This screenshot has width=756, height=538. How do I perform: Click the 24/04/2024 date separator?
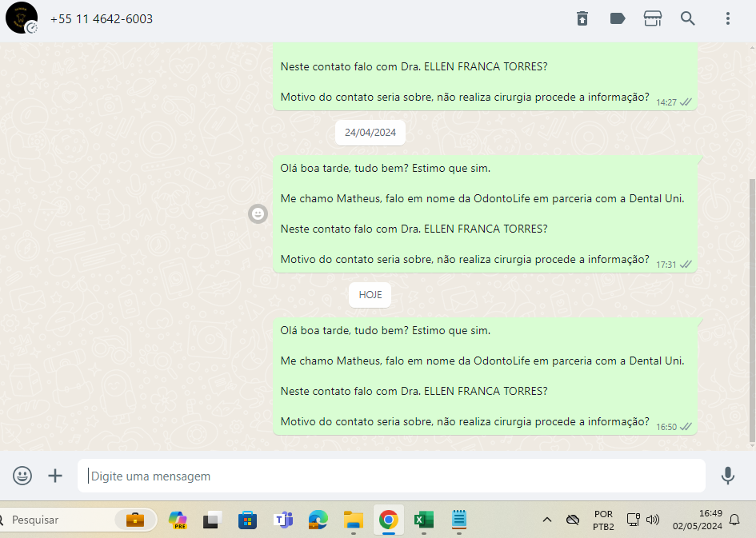pos(370,133)
